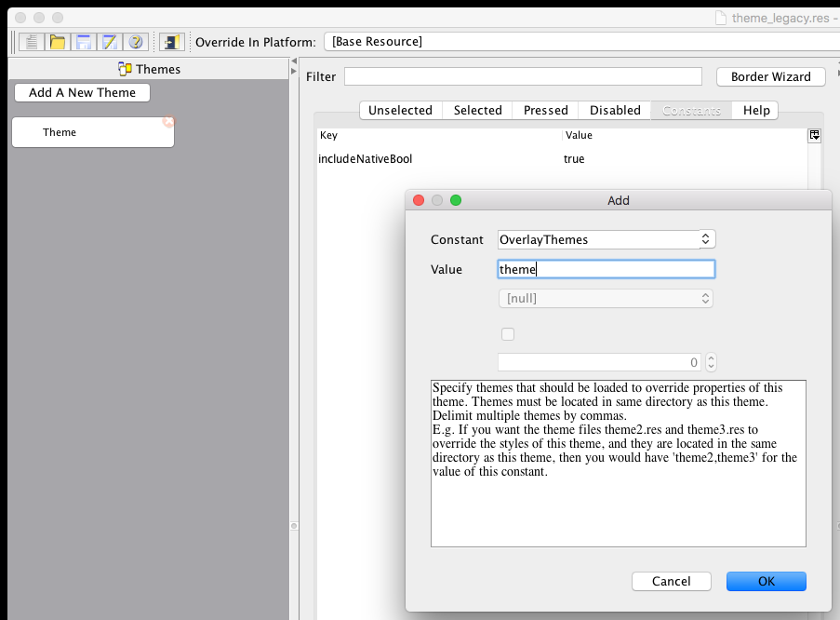
Task: Open the Constant dropdown showing OverlayThemes
Action: click(x=606, y=239)
